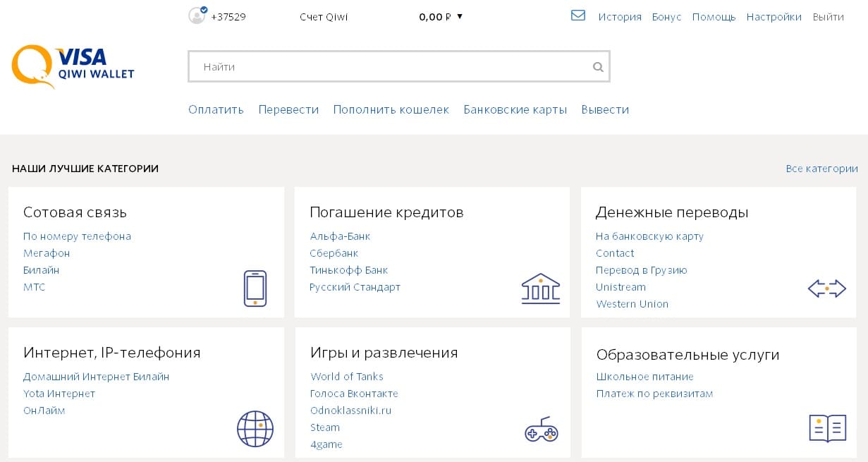The width and height of the screenshot is (868, 462).
Task: Select the Билайн provider
Action: coord(41,270)
